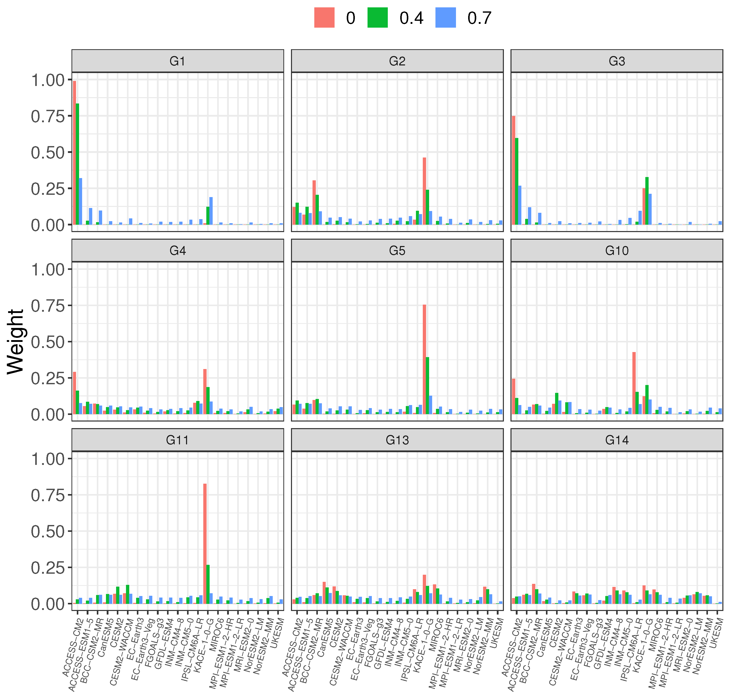Click the G5 panel header
732x700 pixels.
click(x=397, y=250)
